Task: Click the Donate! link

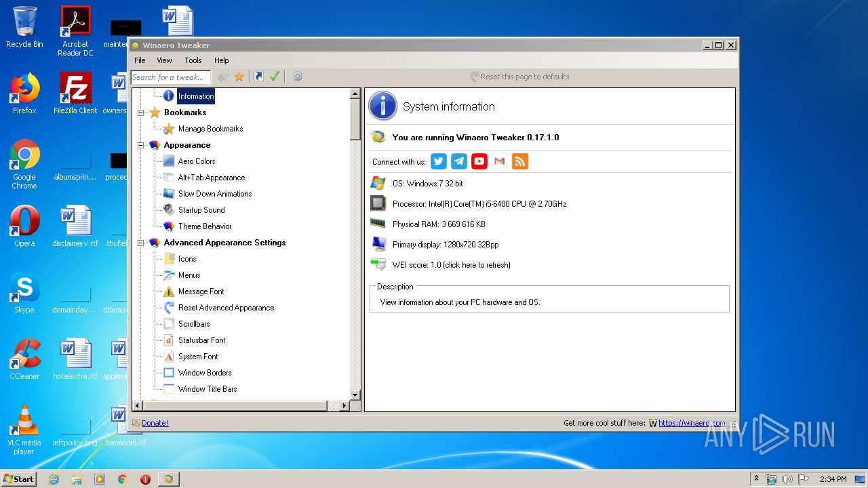Action: click(x=155, y=423)
